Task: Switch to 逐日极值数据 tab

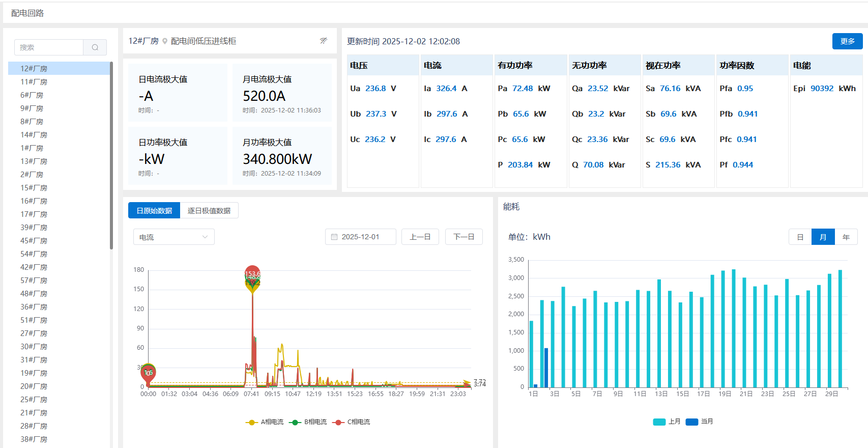Action: tap(209, 211)
